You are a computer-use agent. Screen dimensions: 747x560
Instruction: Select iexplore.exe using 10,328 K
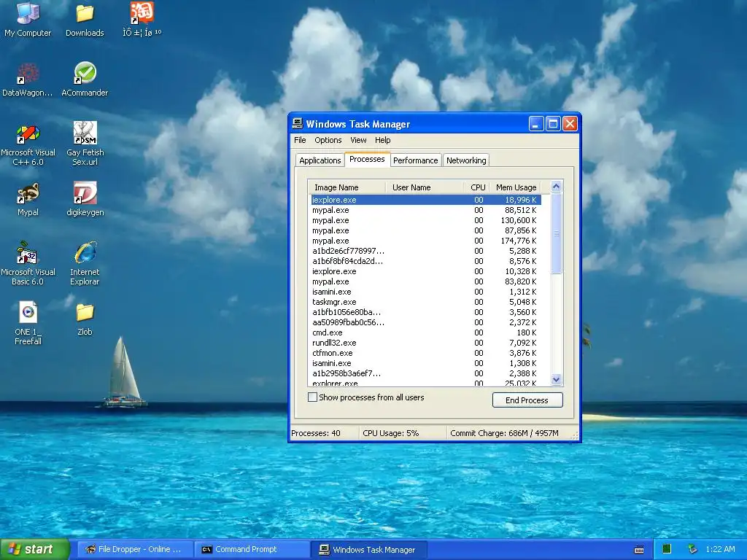tap(426, 271)
